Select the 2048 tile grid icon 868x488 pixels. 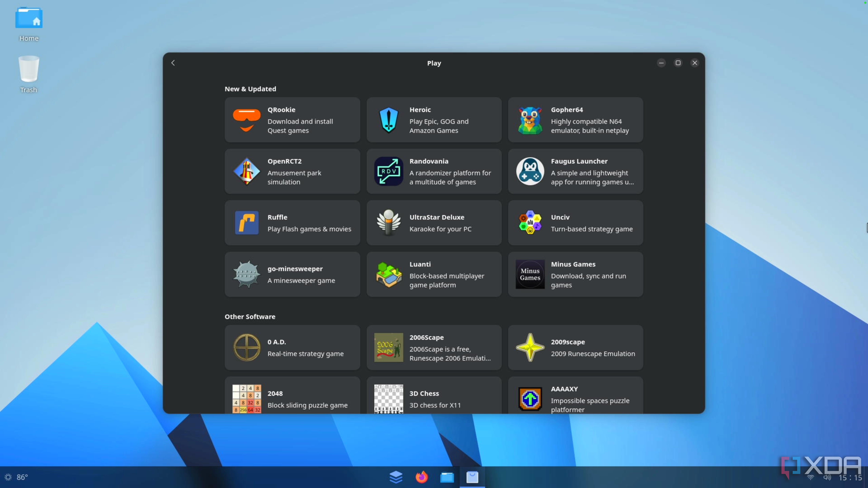pos(247,399)
